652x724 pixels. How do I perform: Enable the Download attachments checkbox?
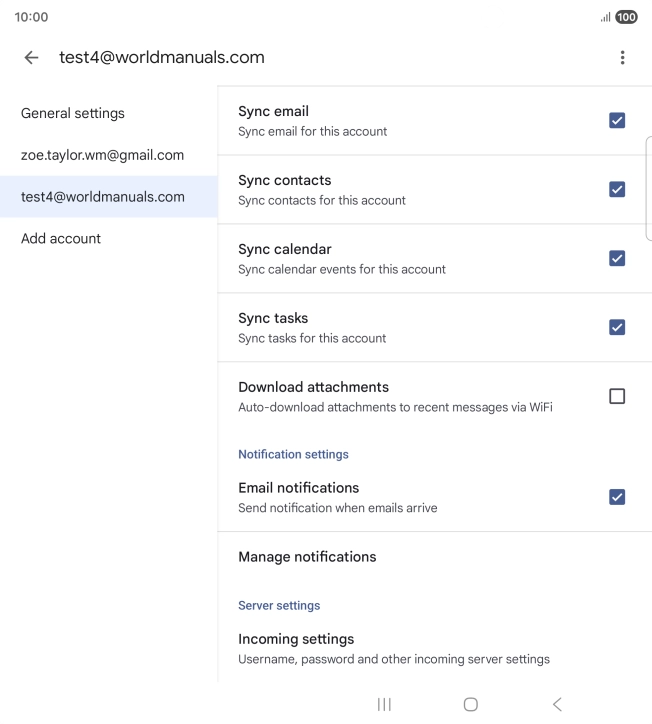(617, 397)
